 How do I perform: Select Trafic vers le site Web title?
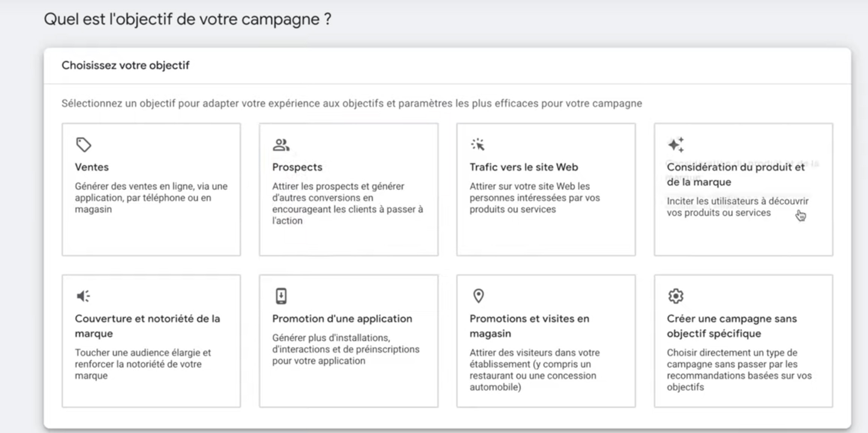coord(524,167)
